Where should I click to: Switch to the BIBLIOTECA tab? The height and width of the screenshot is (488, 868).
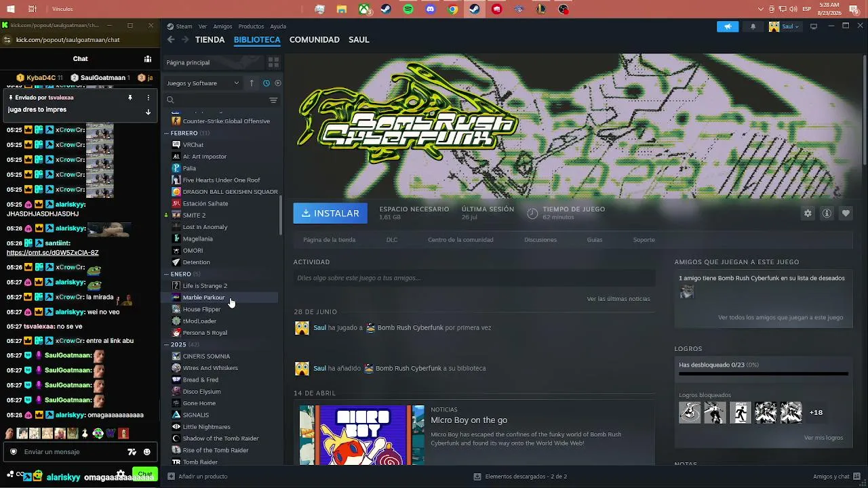coord(257,40)
